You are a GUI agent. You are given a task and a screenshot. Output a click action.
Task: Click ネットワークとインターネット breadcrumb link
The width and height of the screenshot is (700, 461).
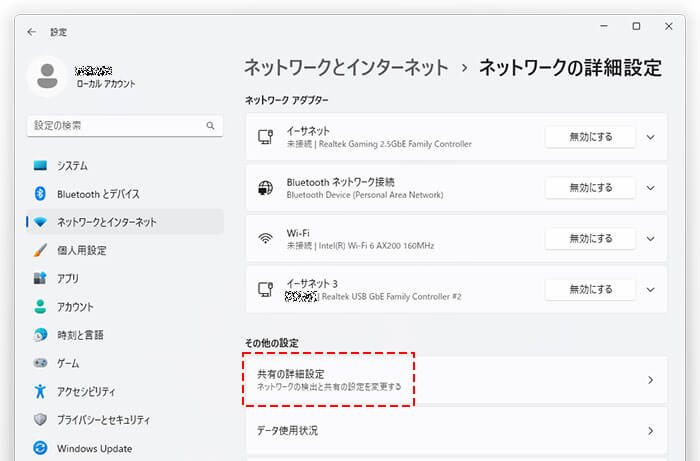tap(346, 67)
